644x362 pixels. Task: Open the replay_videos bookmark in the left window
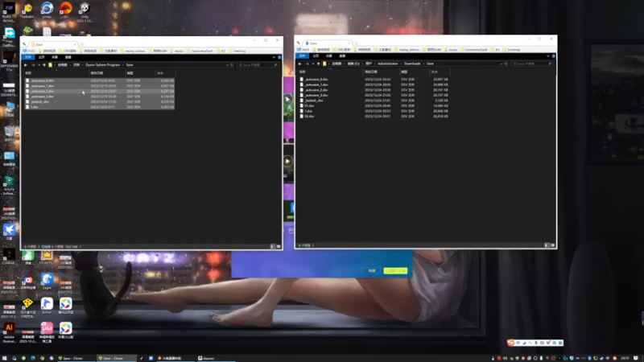click(133, 51)
